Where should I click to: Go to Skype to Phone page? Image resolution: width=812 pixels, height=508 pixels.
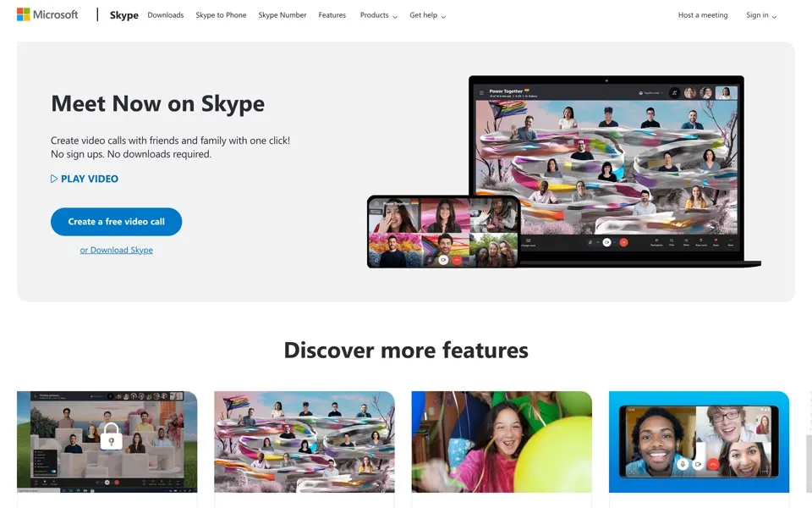click(221, 15)
